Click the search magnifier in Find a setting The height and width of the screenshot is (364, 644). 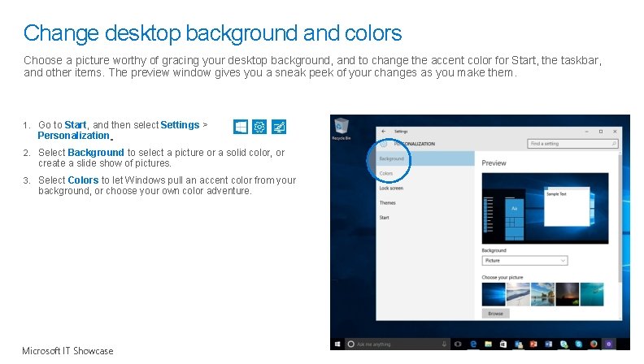tap(614, 144)
